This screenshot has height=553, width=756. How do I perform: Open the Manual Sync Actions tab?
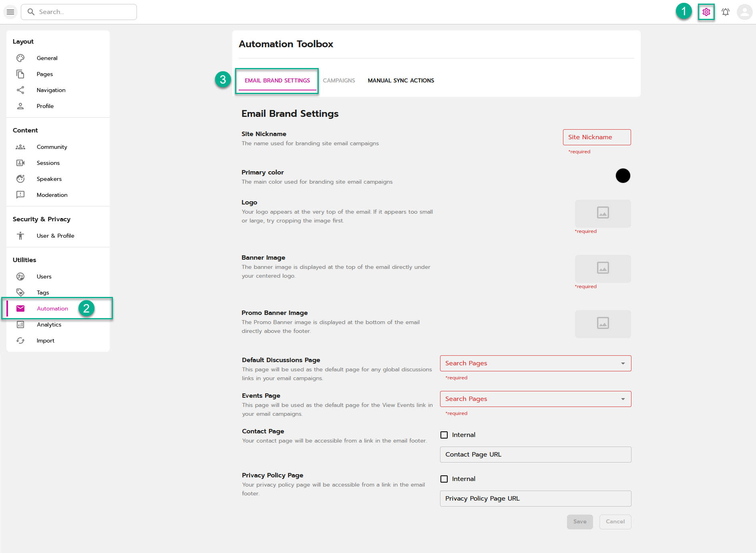[401, 80]
